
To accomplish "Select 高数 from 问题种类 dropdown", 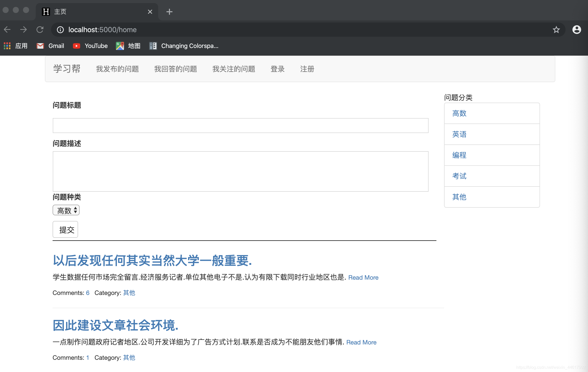I will point(66,210).
